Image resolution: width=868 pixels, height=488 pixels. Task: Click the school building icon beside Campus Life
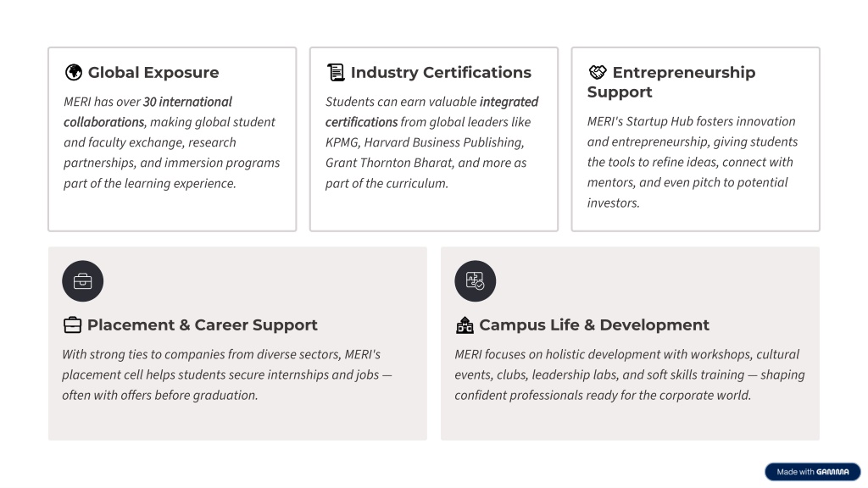click(465, 325)
